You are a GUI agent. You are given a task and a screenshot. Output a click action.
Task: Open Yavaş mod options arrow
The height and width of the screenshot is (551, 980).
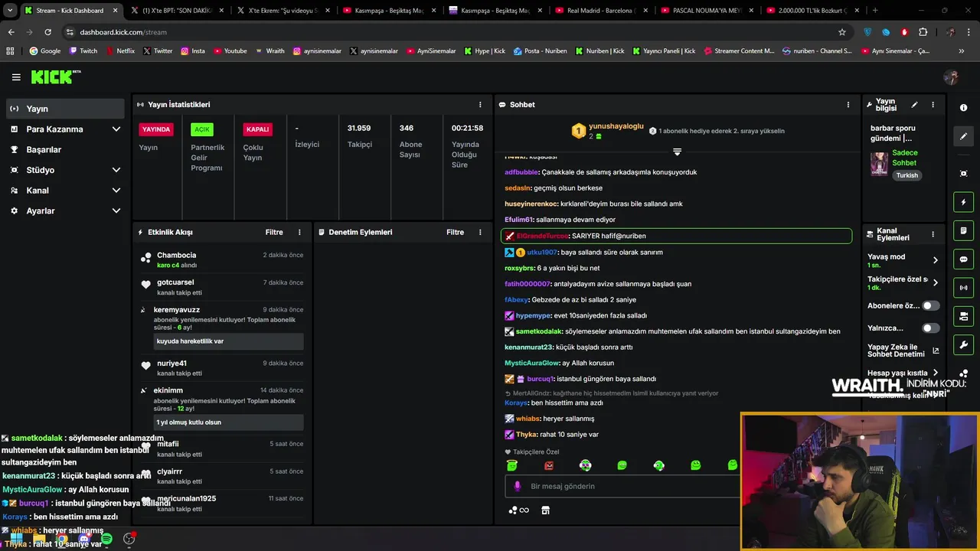(x=935, y=260)
